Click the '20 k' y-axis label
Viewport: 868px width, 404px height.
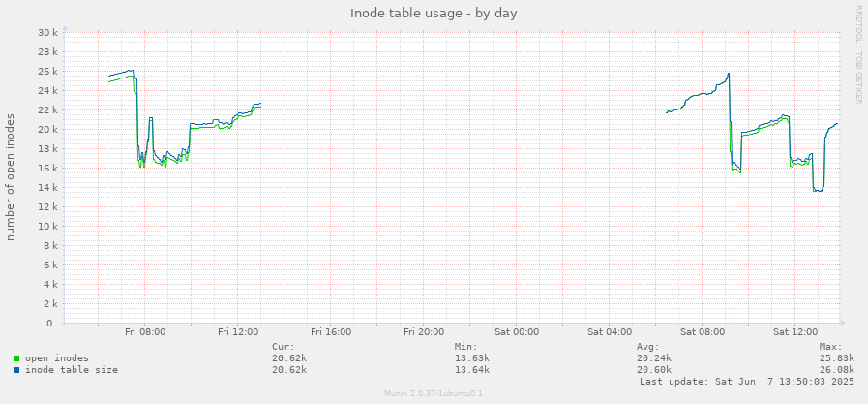(x=47, y=130)
